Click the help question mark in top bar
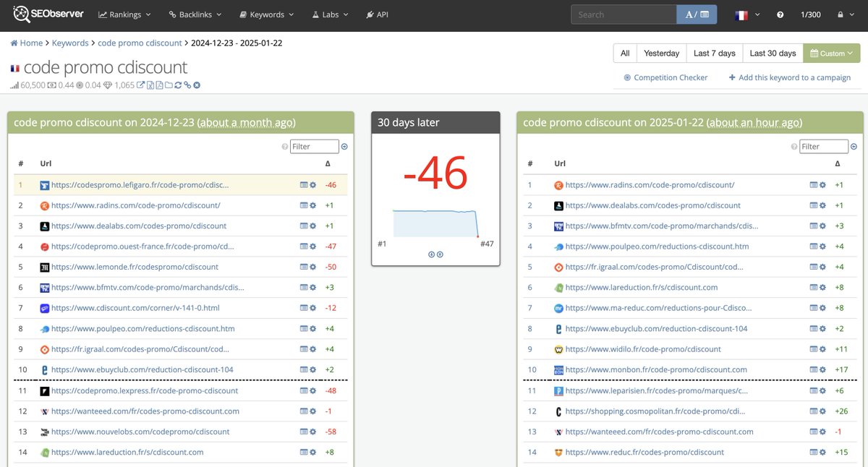Viewport: 868px width, 467px height. [780, 14]
